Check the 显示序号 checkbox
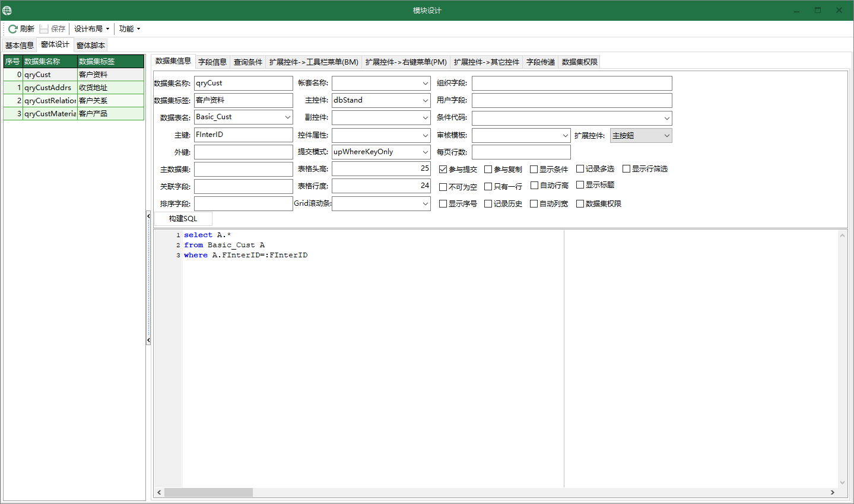Viewport: 854px width, 504px height. click(x=443, y=203)
